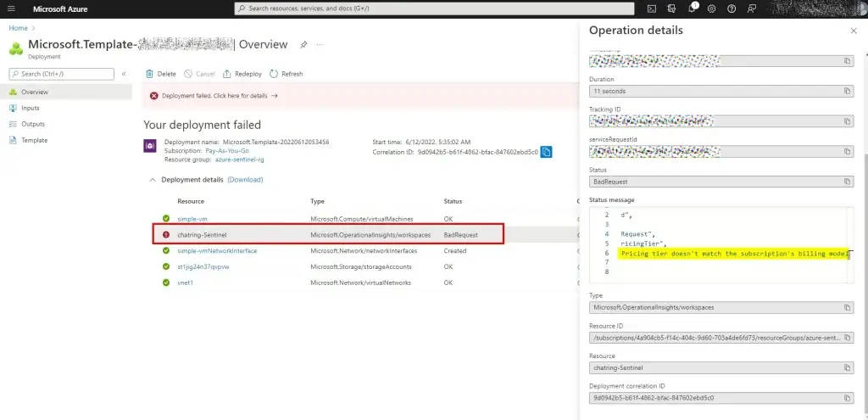868x420 pixels.
Task: Open the azure-sentinel-rg resource group link
Action: 242,160
